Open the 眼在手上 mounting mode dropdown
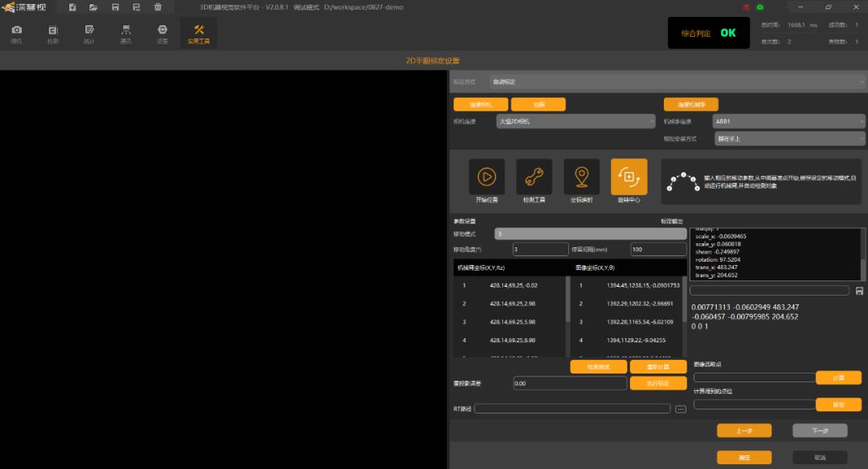Viewport: 868px width, 469px height. point(788,138)
